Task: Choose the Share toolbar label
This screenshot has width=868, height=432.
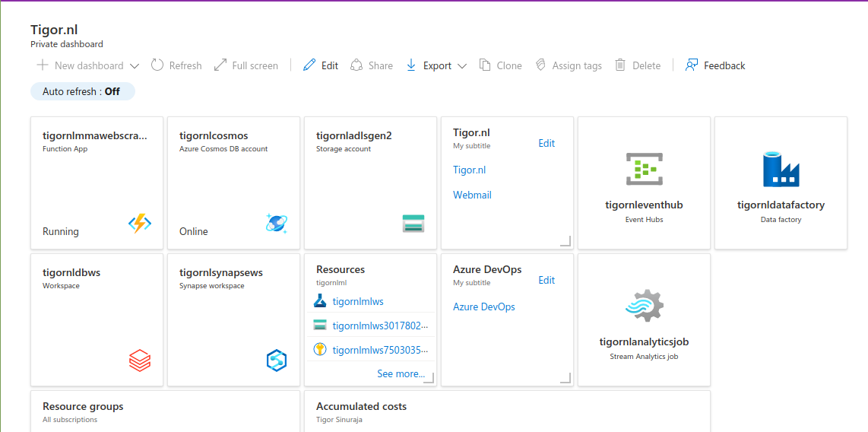Action: point(381,65)
